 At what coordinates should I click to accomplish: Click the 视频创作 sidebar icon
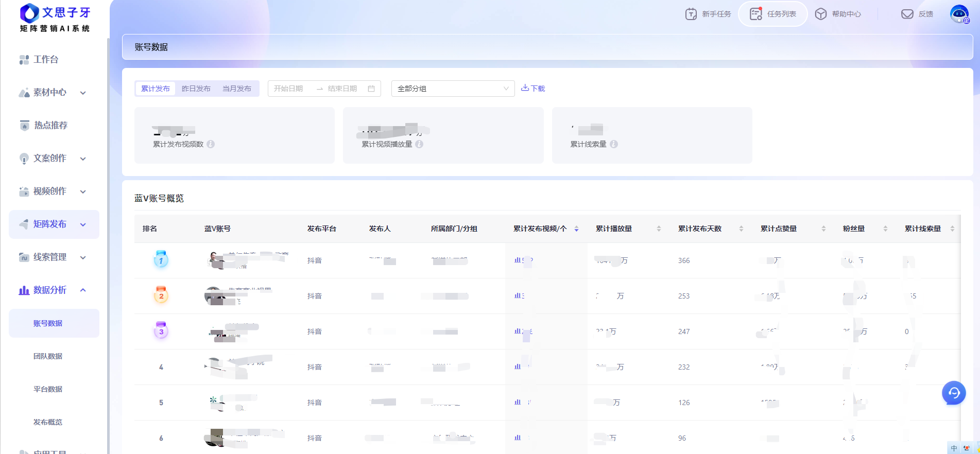click(24, 191)
